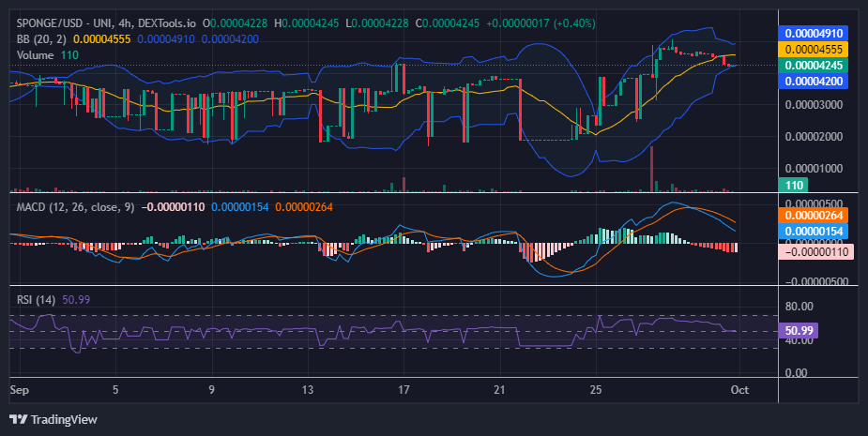868x436 pixels.
Task: Click BB lower value 0.00004200 in legend
Action: pos(230,39)
